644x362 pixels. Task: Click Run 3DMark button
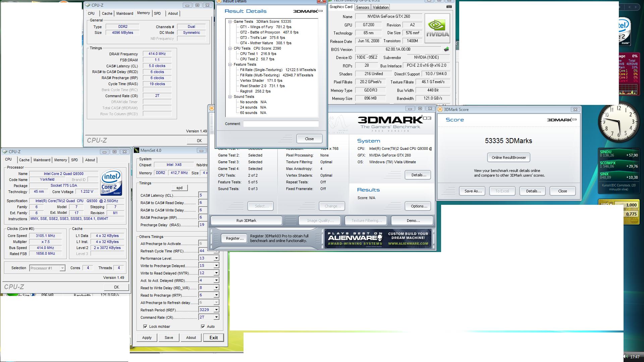click(246, 221)
